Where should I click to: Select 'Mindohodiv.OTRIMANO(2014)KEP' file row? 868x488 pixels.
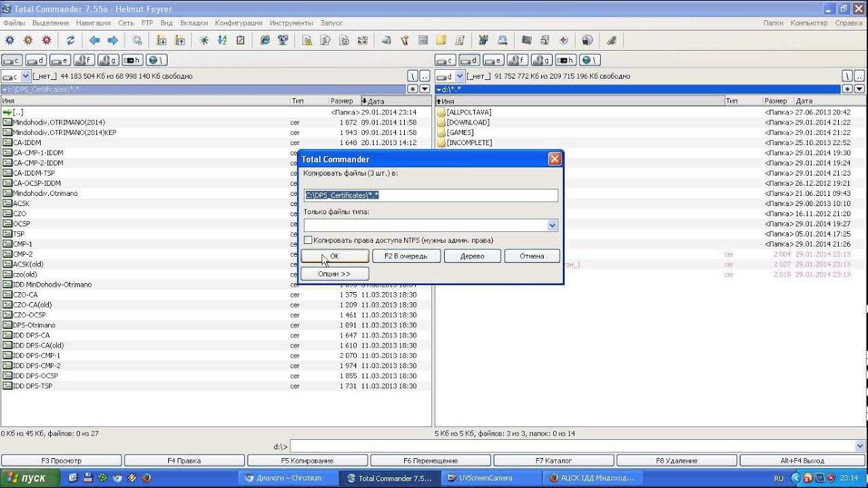216,133
